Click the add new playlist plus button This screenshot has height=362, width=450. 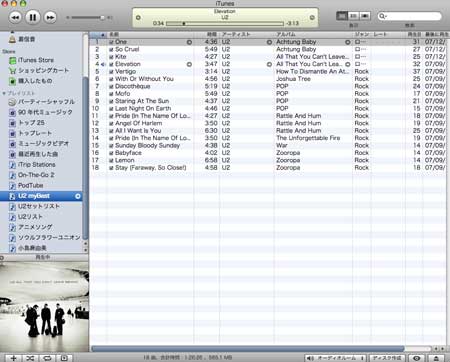click(x=13, y=358)
